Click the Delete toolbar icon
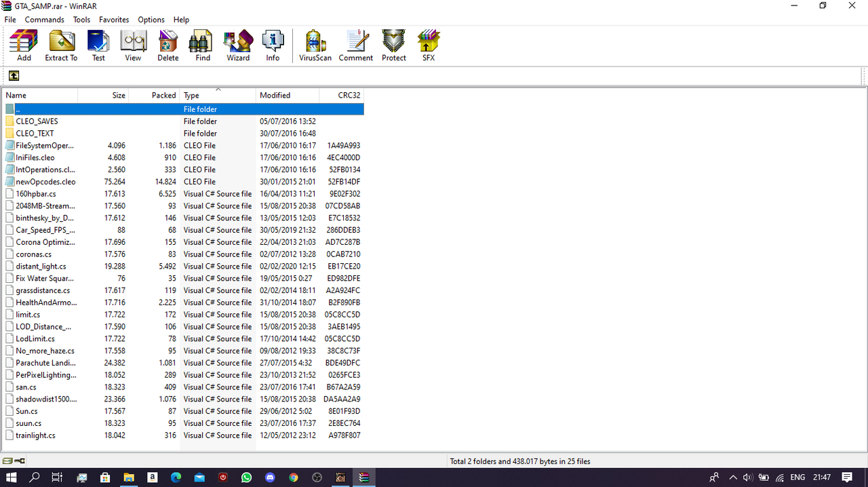The height and width of the screenshot is (487, 868). [167, 45]
